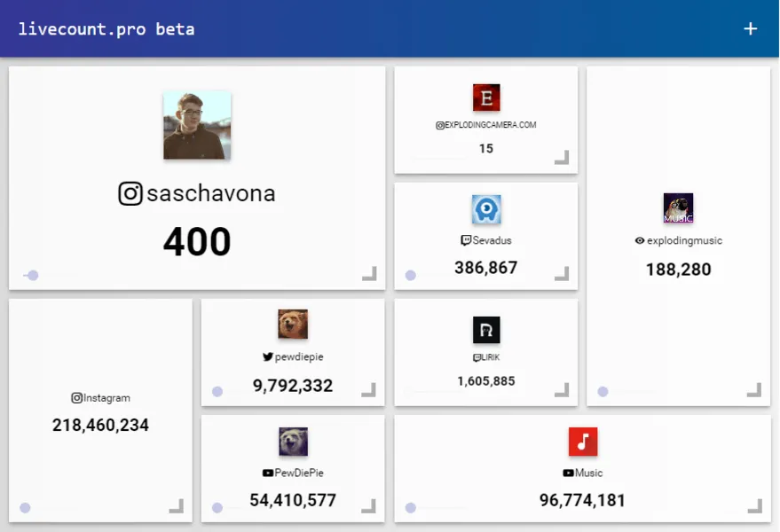Toggle the eye icon beside explodingmusic

point(638,240)
